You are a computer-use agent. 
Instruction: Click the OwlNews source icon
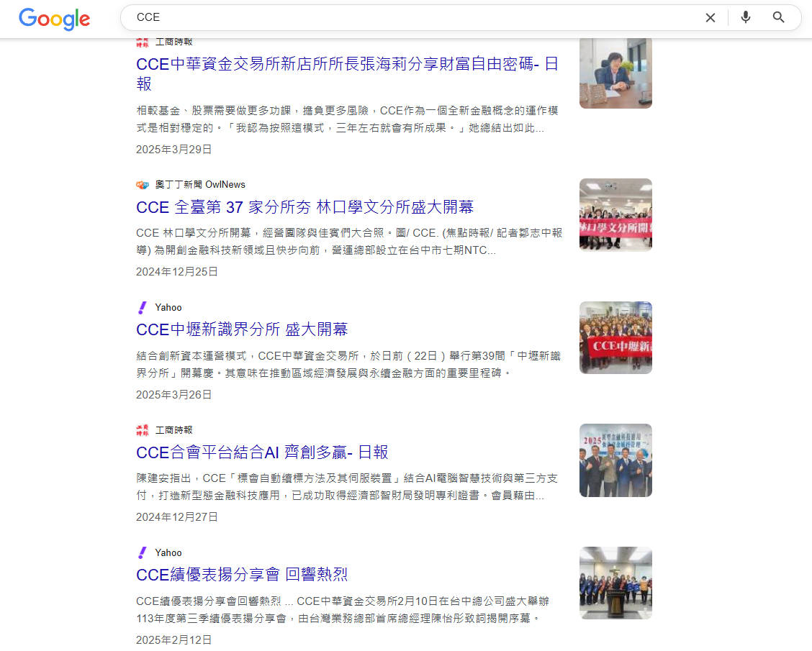(142, 184)
